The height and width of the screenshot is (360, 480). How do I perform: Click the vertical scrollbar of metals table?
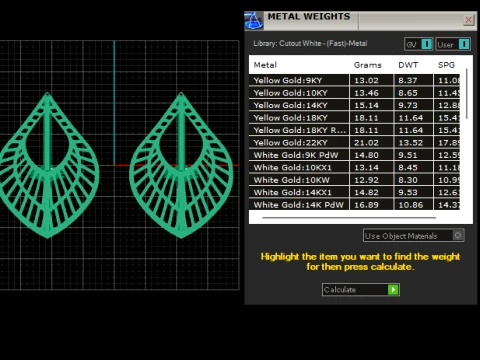click(x=467, y=94)
